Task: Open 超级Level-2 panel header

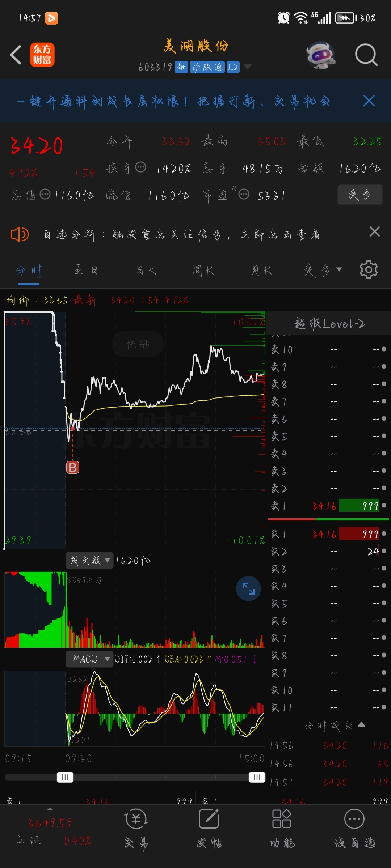Action: click(329, 324)
